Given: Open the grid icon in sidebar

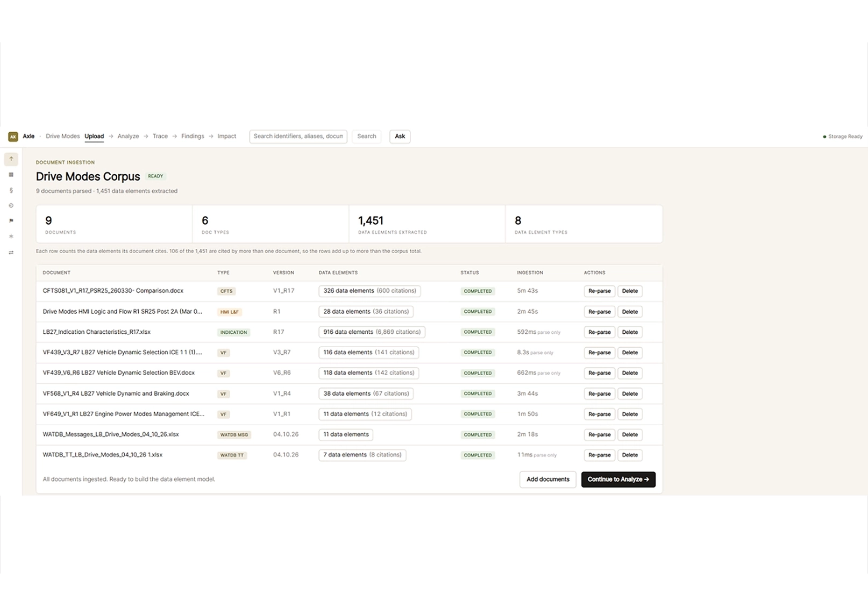Looking at the screenshot, I should coord(11,175).
